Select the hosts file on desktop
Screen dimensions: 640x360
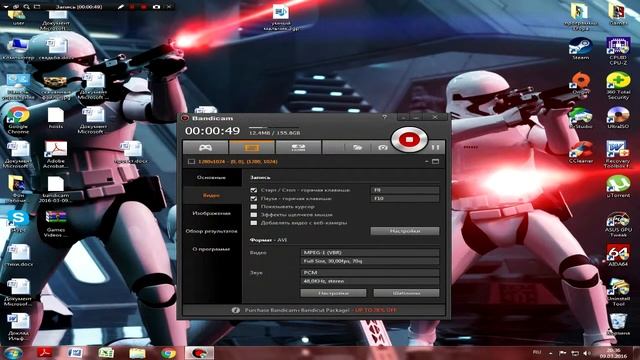point(56,118)
